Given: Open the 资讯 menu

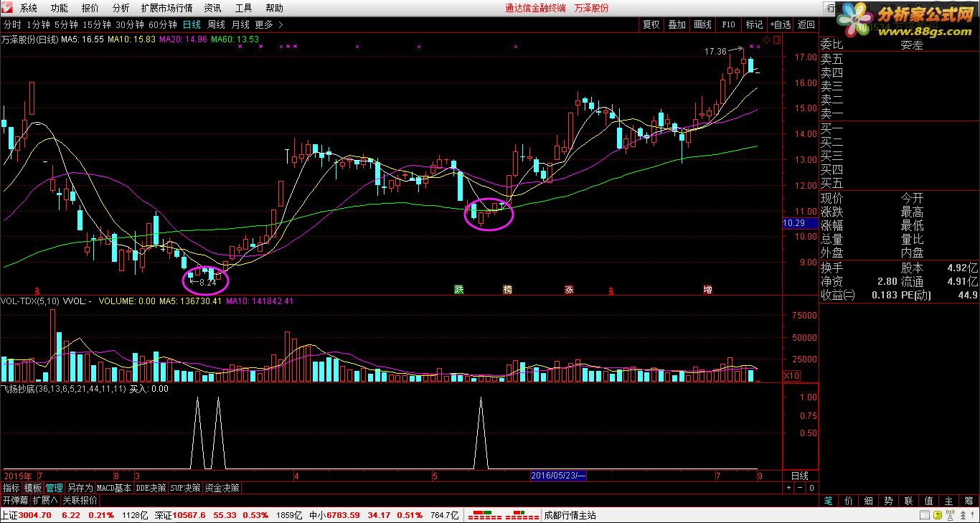Looking at the screenshot, I should coord(212,9).
